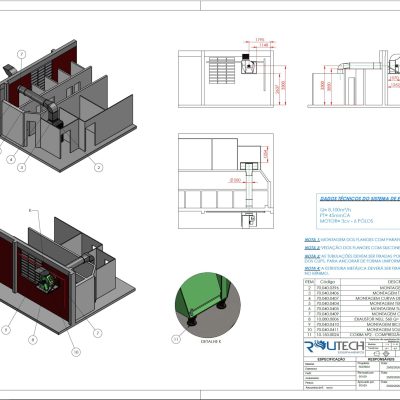Click the 'Código' column header
The height and width of the screenshot is (400, 400).
327,282
